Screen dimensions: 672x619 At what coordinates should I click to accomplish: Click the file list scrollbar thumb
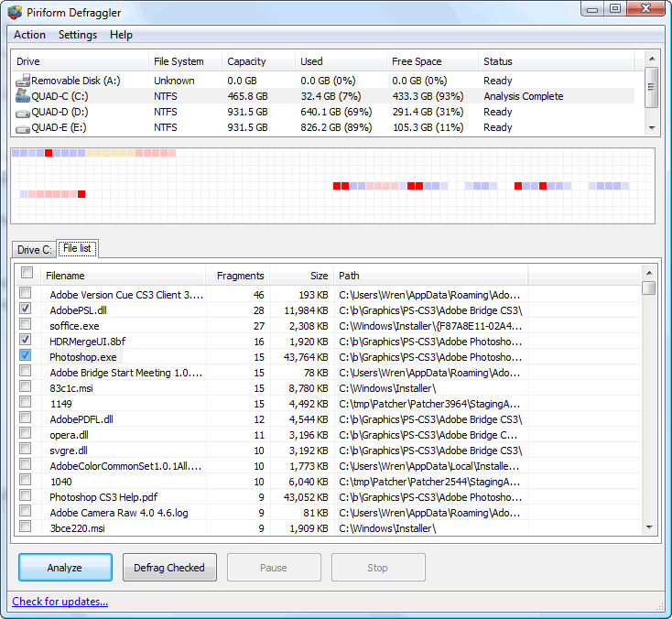tap(649, 288)
